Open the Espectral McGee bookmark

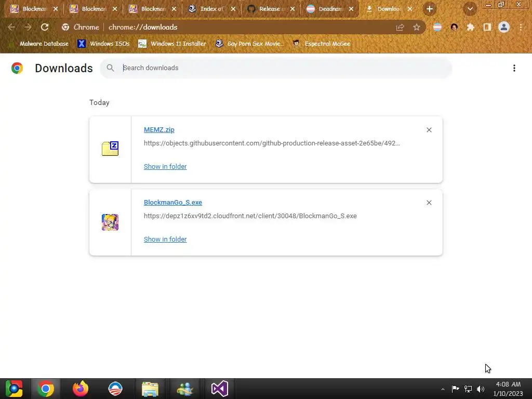pos(322,44)
